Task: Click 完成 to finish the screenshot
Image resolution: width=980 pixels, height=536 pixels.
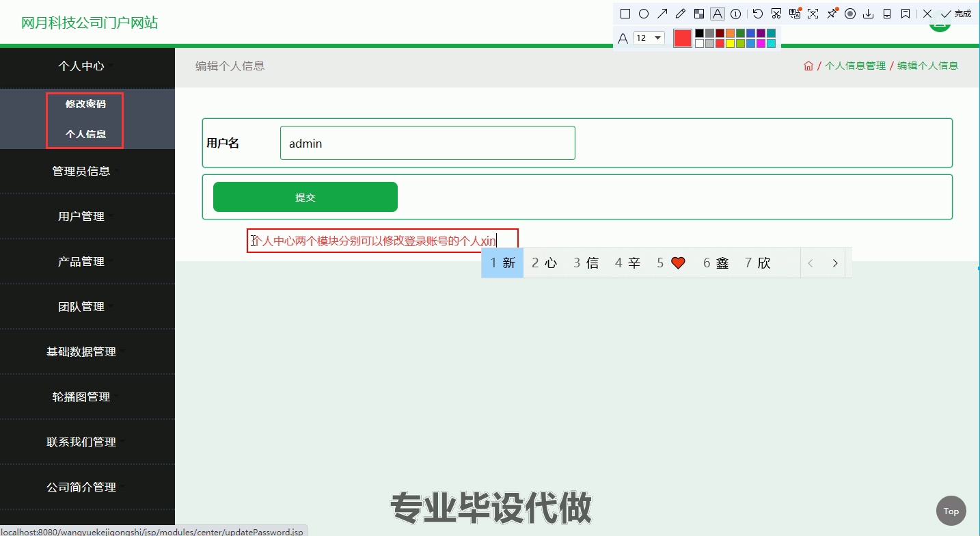Action: (x=955, y=13)
